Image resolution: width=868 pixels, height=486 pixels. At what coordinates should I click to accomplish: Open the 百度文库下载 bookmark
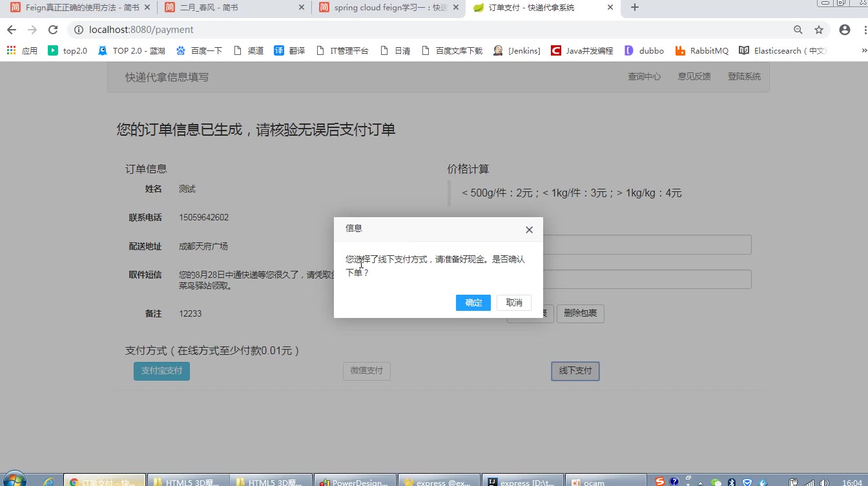452,50
